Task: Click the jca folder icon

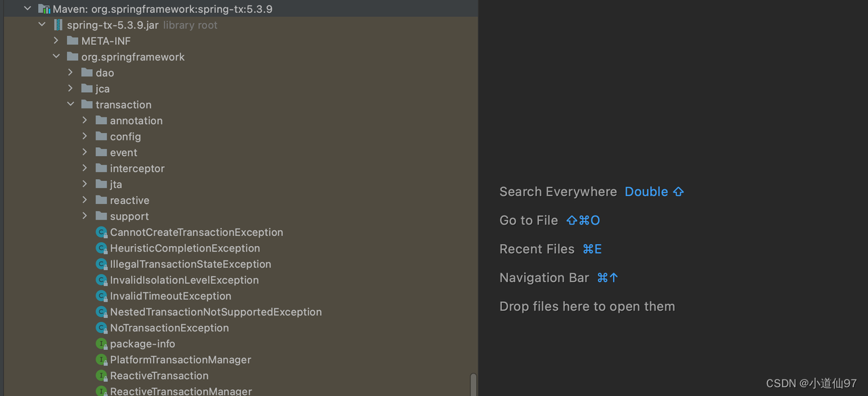Action: 87,89
